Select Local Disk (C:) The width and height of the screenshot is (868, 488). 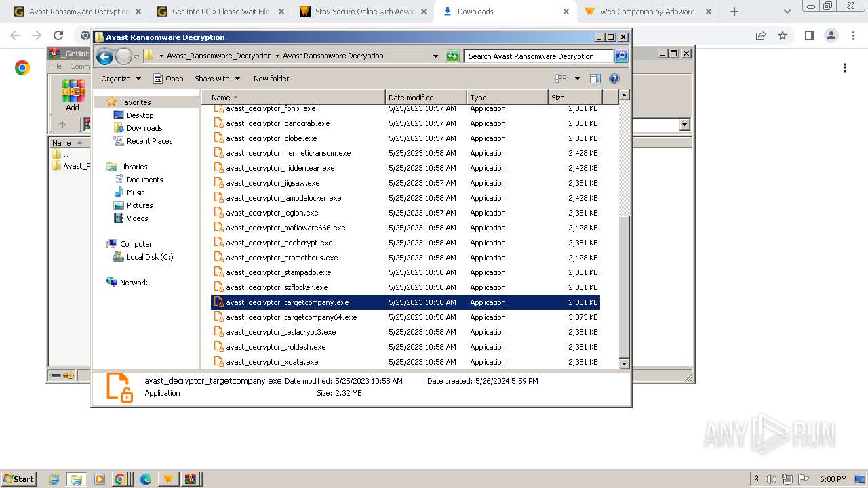pos(149,257)
